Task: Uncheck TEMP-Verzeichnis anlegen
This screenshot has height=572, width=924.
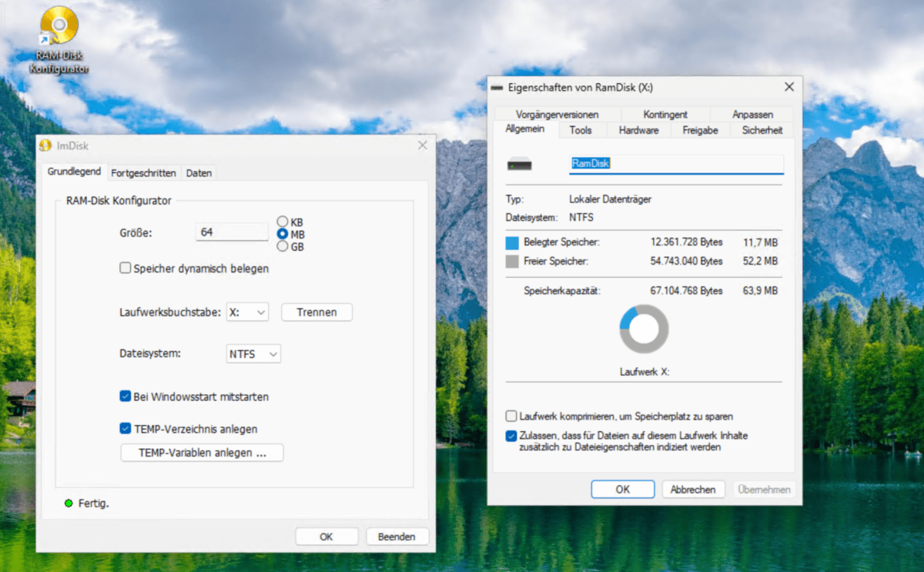Action: pos(125,429)
